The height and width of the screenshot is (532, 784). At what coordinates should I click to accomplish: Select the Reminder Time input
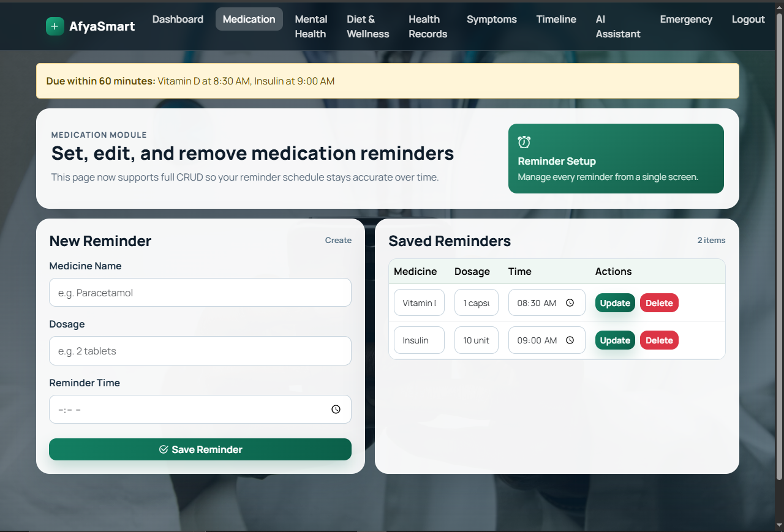click(200, 410)
